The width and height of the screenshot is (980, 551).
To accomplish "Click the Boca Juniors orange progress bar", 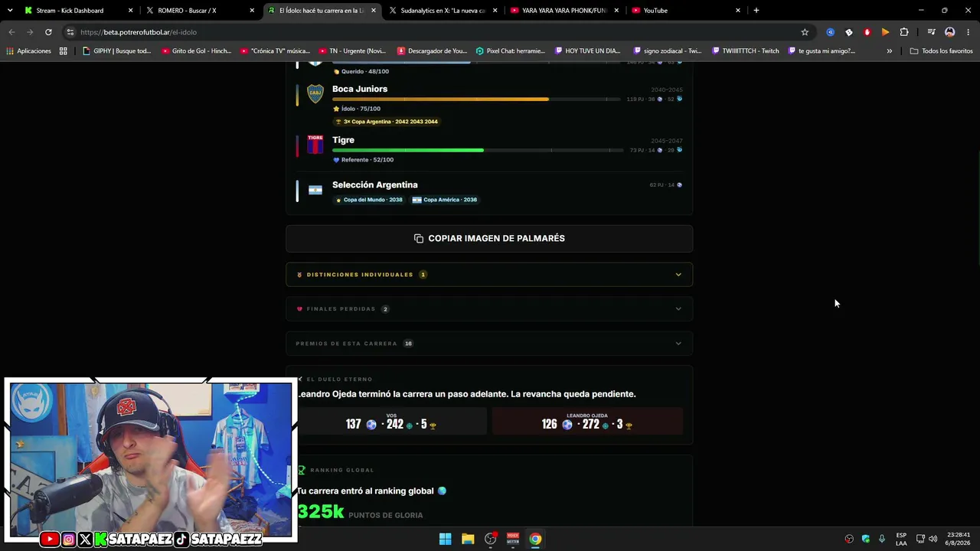I will (x=440, y=99).
